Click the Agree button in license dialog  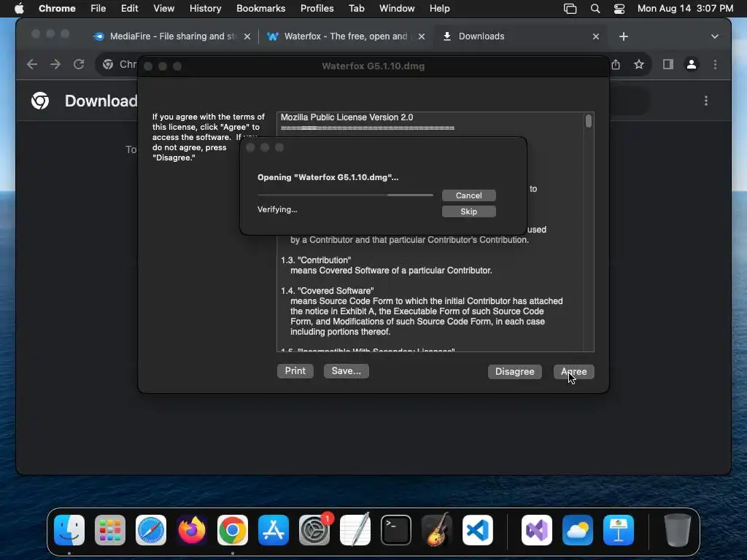click(573, 371)
